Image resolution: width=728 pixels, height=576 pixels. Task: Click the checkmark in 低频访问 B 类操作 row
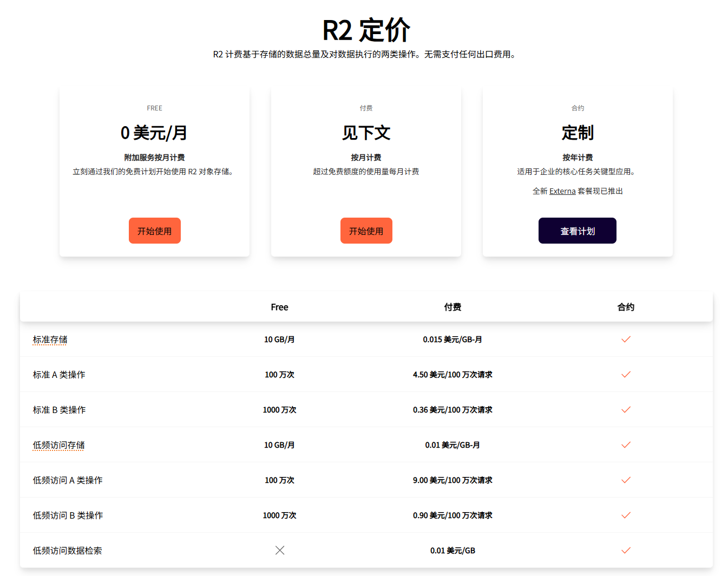tap(626, 515)
